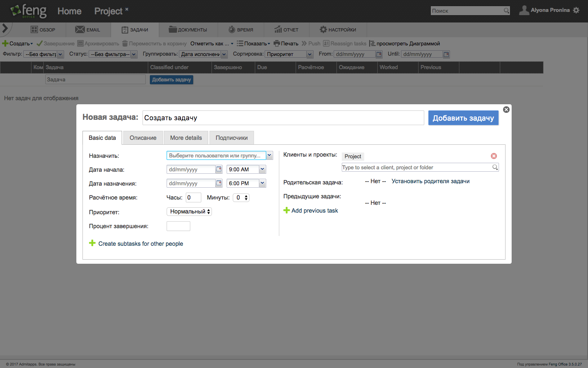Click Установить родителя задачи link
The width and height of the screenshot is (588, 368).
[x=430, y=181]
